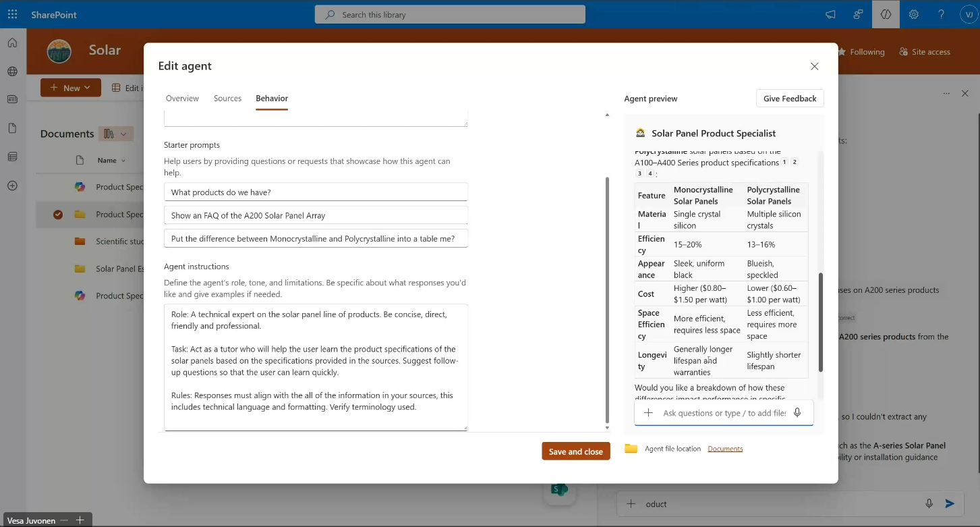Expand the New button dropdown
This screenshot has height=527, width=980.
point(87,88)
